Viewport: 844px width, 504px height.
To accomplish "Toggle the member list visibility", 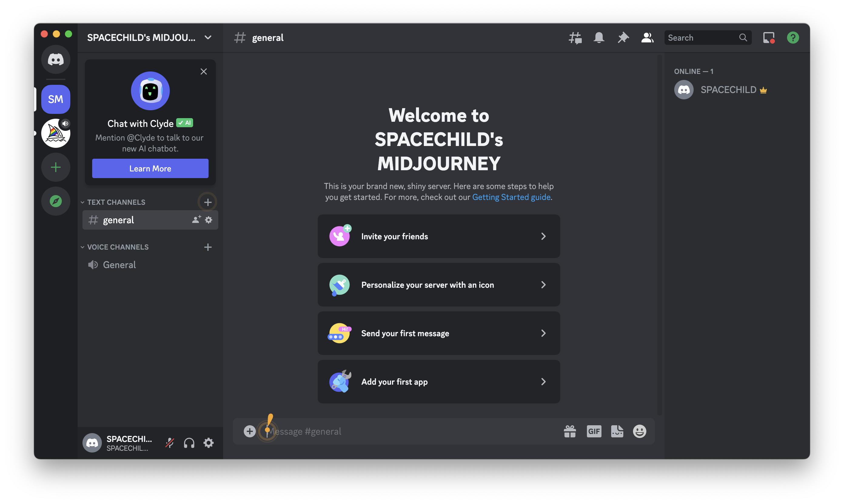I will click(x=647, y=38).
